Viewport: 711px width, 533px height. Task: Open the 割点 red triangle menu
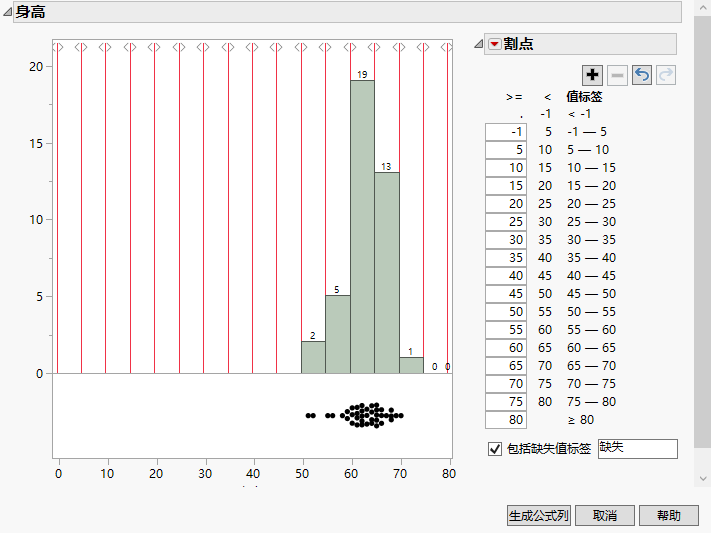[x=494, y=44]
